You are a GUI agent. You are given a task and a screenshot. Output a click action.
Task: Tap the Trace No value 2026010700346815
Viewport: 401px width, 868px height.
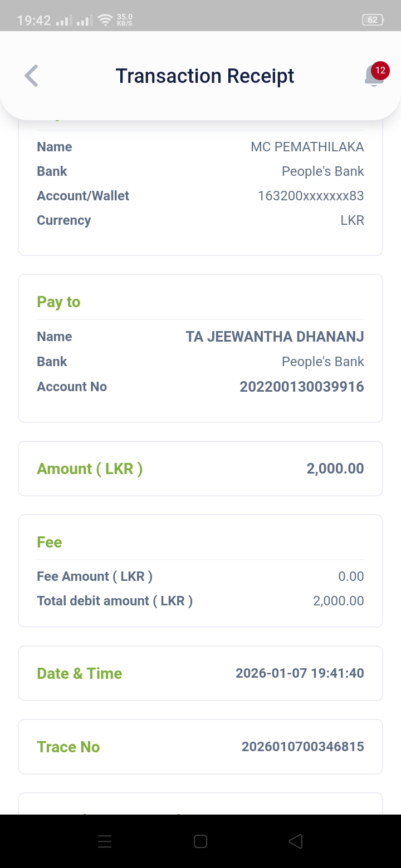[302, 747]
